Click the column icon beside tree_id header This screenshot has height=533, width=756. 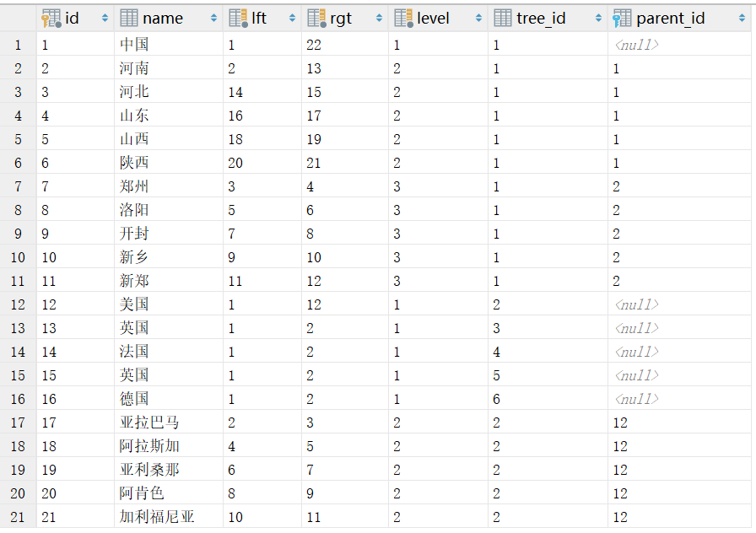pyautogui.click(x=503, y=19)
